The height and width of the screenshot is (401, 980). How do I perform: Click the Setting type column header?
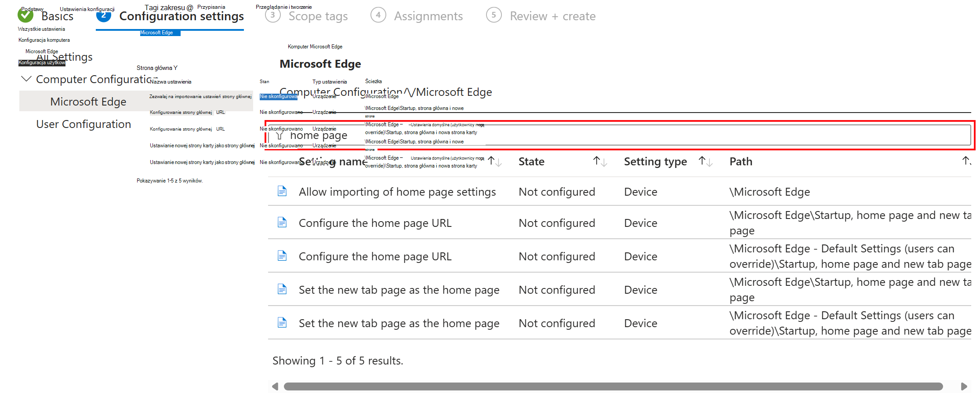[655, 161]
